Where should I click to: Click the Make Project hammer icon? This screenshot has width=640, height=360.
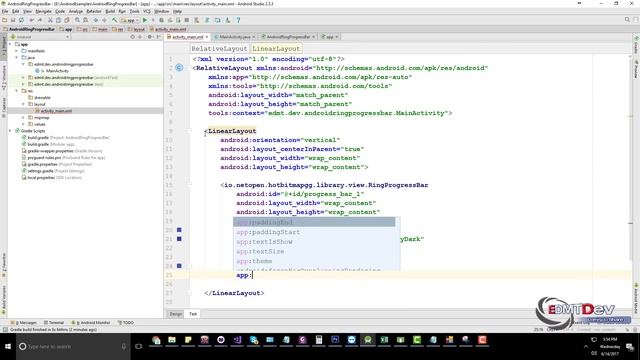pyautogui.click(x=115, y=20)
